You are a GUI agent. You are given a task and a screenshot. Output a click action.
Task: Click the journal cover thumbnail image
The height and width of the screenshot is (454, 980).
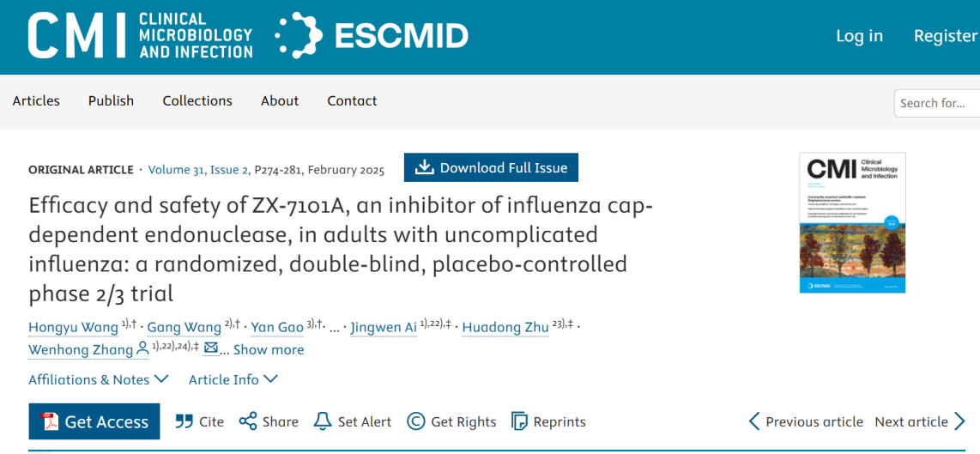click(852, 223)
